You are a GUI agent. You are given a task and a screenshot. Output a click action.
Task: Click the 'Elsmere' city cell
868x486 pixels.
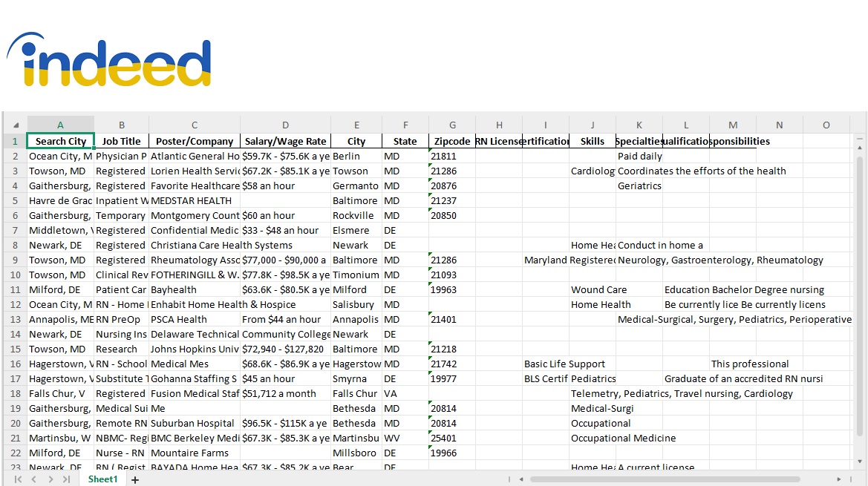(x=356, y=231)
